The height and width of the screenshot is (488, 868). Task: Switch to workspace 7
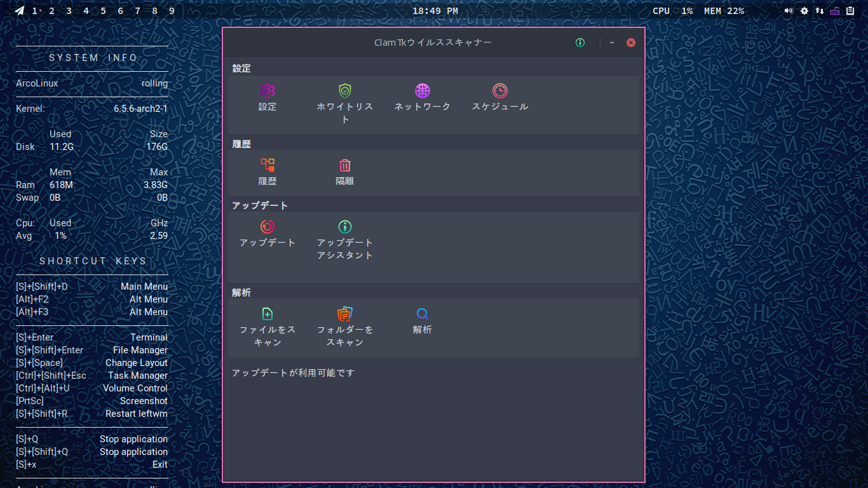[x=138, y=11]
